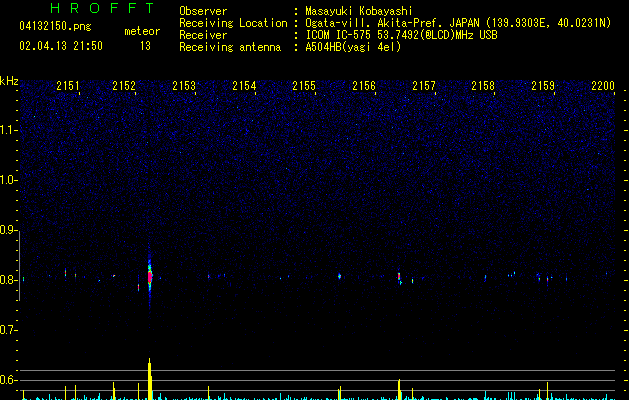Click the "meteor" label above the count
This screenshot has height=400, width=629.
pos(142,31)
